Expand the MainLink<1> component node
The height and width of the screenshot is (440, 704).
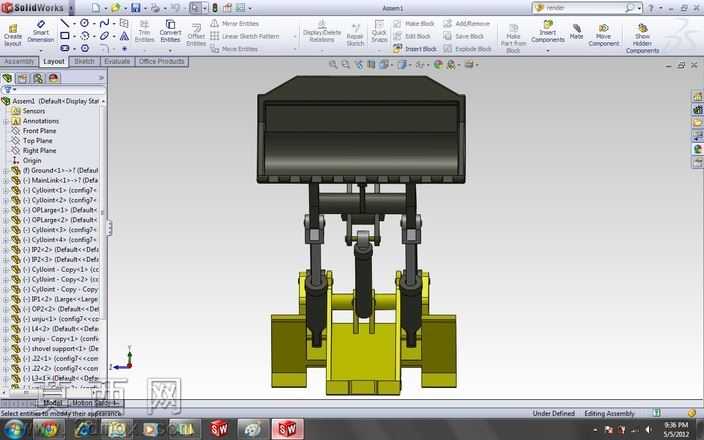[6, 180]
